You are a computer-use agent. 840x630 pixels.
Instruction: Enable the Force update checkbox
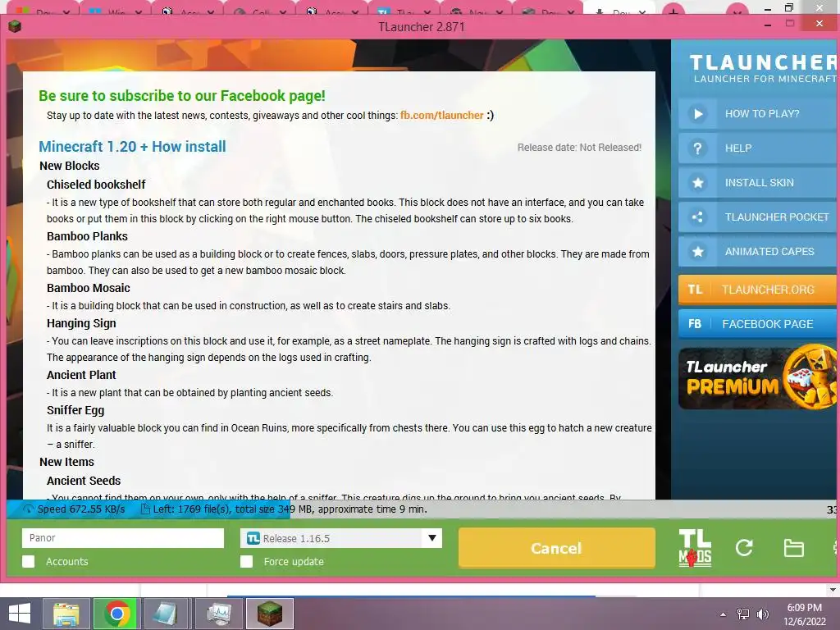(246, 561)
